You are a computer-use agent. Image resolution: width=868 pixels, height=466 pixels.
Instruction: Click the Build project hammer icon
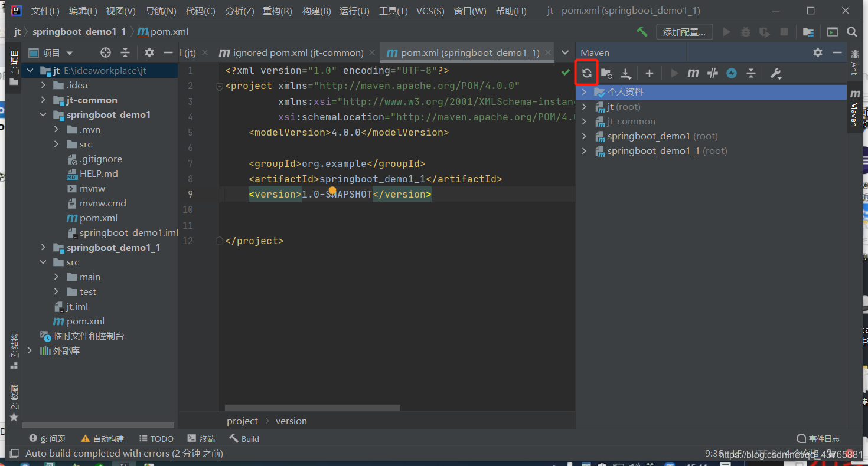click(x=642, y=32)
